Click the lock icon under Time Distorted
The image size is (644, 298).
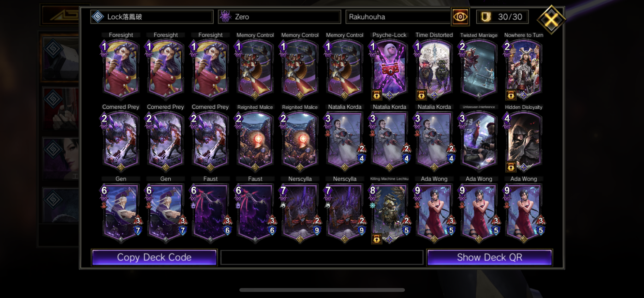point(421,95)
